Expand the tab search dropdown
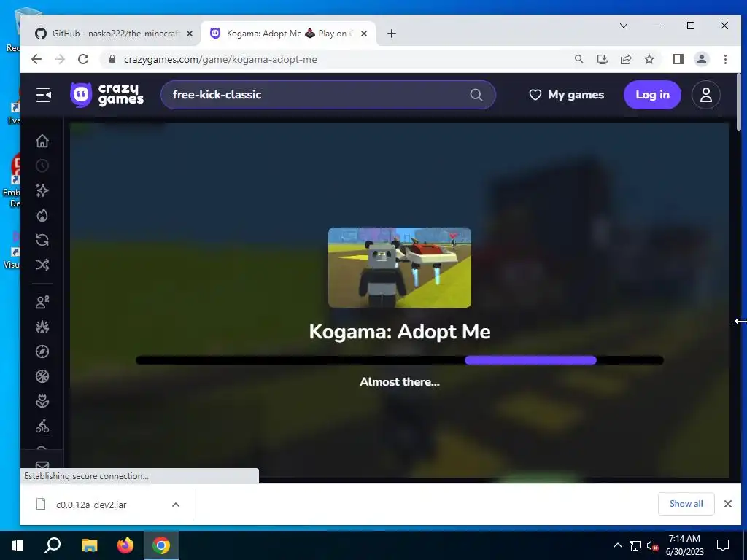This screenshot has height=560, width=747. [624, 26]
